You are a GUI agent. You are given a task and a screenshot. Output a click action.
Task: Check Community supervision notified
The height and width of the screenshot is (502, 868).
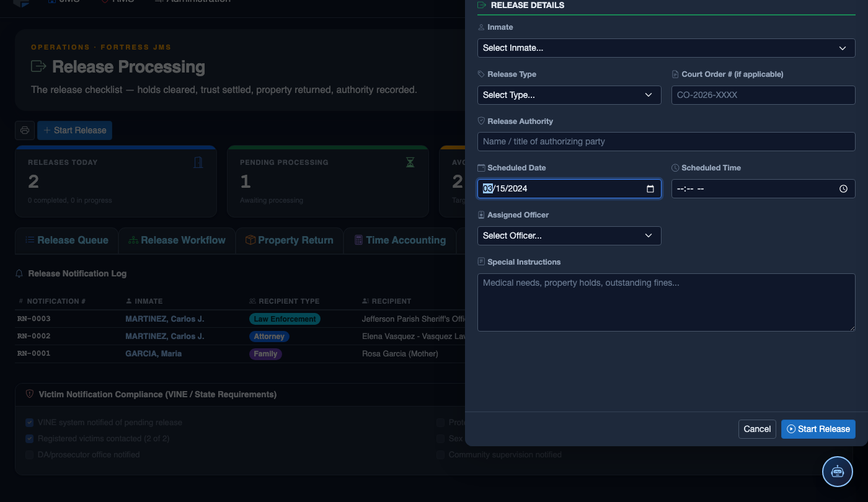click(440, 455)
